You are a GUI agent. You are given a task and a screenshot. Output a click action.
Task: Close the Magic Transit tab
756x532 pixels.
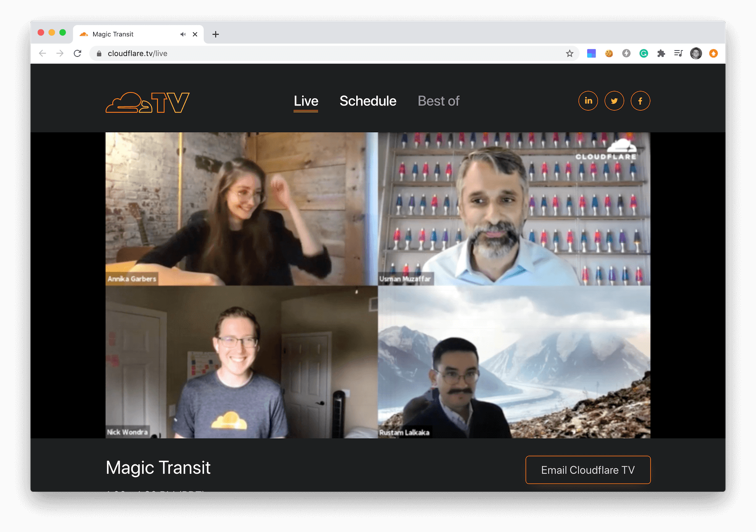[x=195, y=34]
